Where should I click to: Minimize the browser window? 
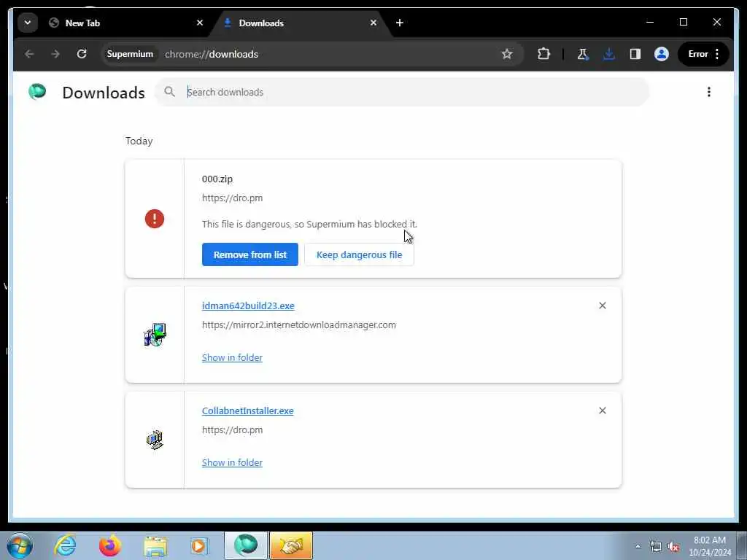click(x=650, y=22)
